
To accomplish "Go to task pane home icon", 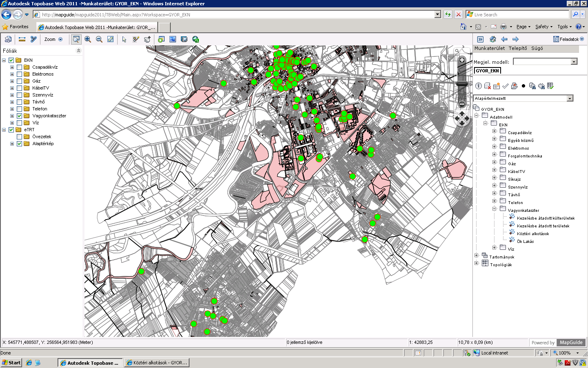I will (x=492, y=39).
